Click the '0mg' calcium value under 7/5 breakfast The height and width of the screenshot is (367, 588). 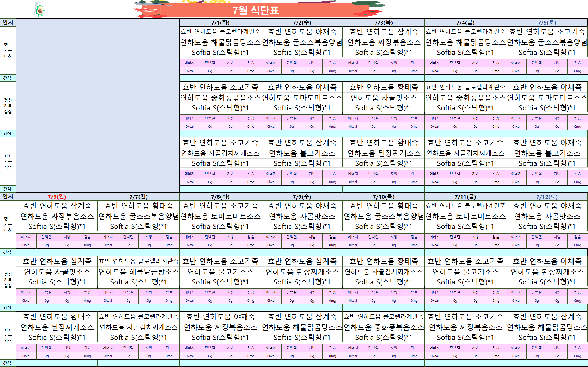pyautogui.click(x=577, y=71)
